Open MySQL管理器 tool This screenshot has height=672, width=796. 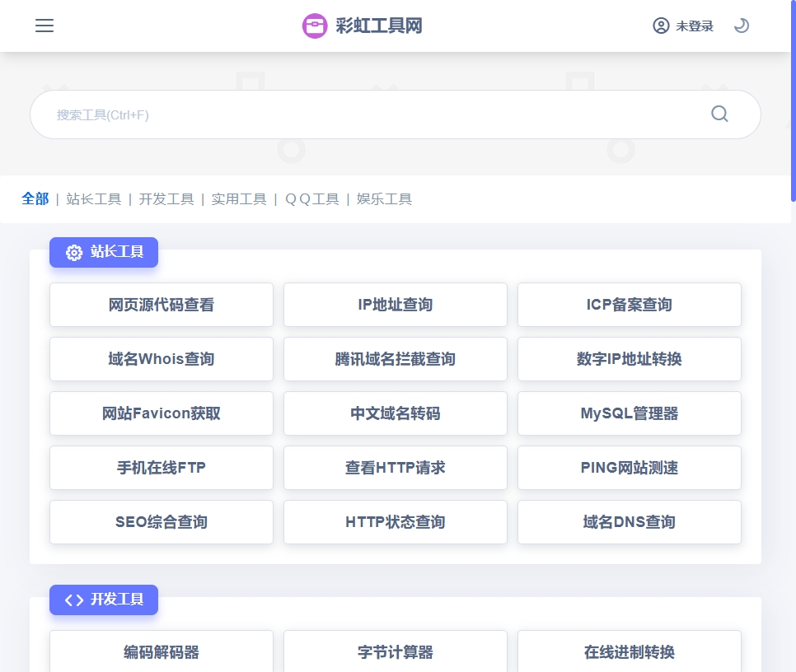(x=630, y=413)
